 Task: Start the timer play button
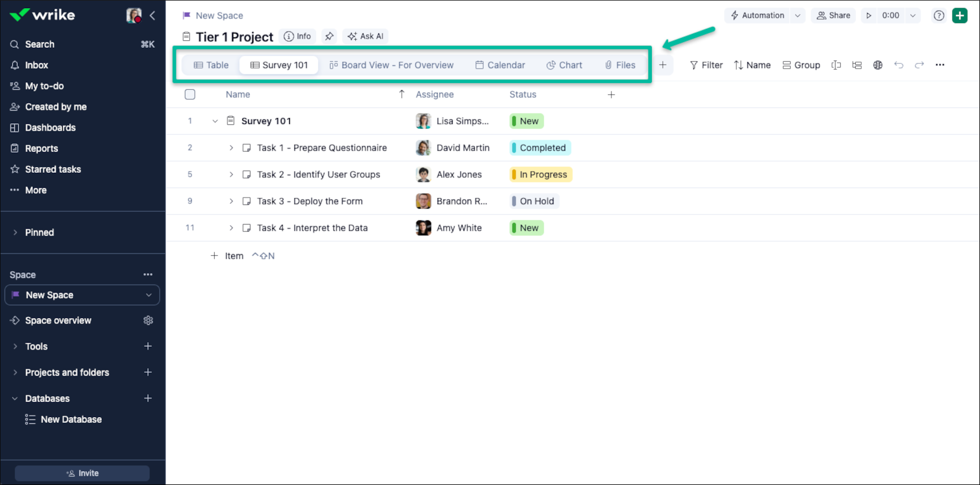(x=869, y=16)
